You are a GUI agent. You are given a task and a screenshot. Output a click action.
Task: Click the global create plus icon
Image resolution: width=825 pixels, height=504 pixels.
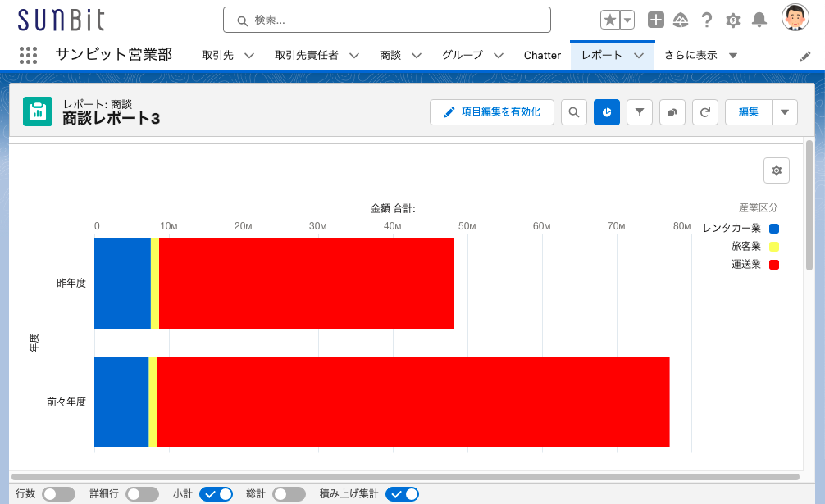pos(655,20)
